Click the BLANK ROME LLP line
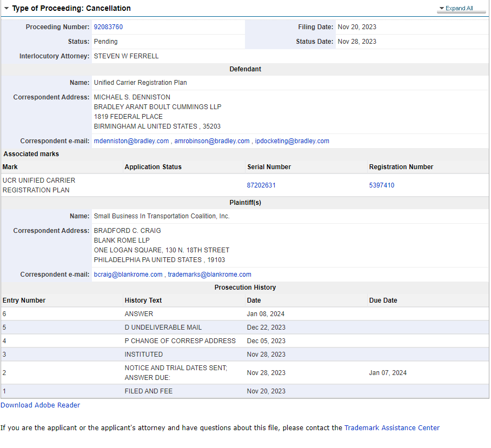Viewport: 491px width, 448px height. click(x=122, y=240)
